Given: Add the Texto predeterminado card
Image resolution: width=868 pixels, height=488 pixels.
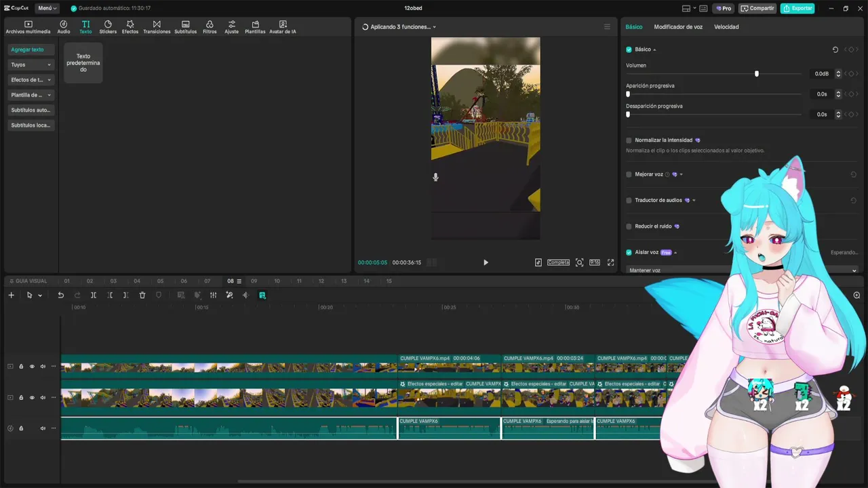Looking at the screenshot, I should pyautogui.click(x=83, y=63).
